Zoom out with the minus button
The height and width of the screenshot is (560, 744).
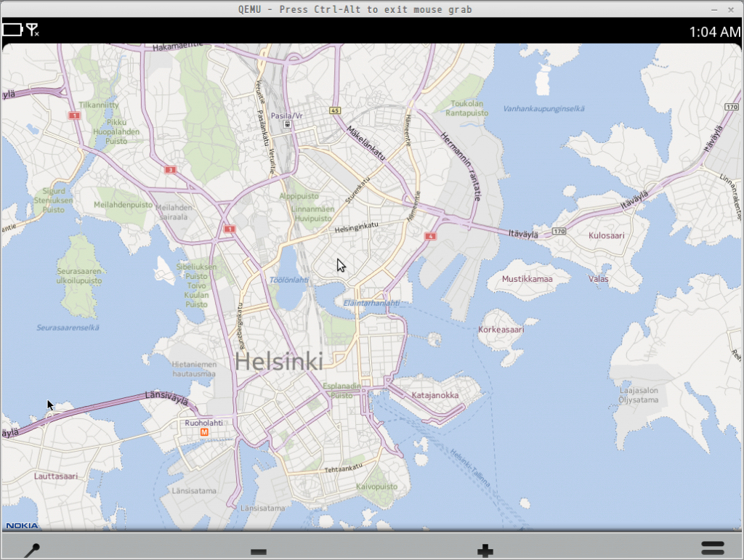pos(259,551)
